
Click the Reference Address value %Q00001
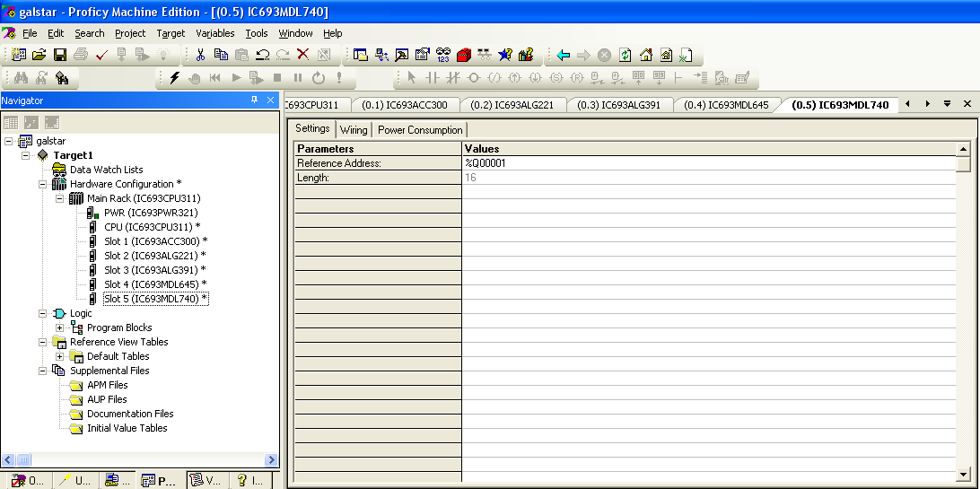(709, 163)
